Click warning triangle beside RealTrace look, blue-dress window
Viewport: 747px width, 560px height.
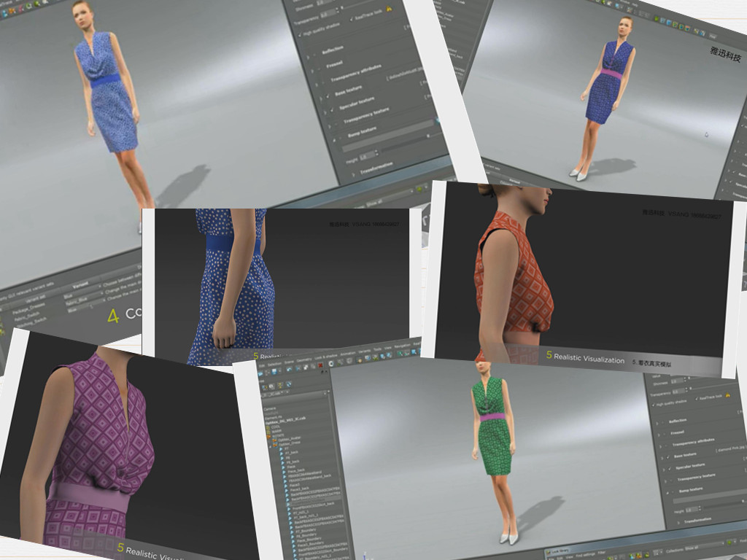(389, 9)
